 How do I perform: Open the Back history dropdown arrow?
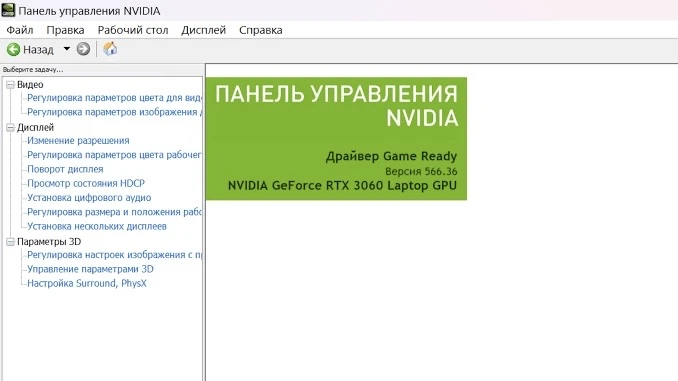pyautogui.click(x=67, y=49)
